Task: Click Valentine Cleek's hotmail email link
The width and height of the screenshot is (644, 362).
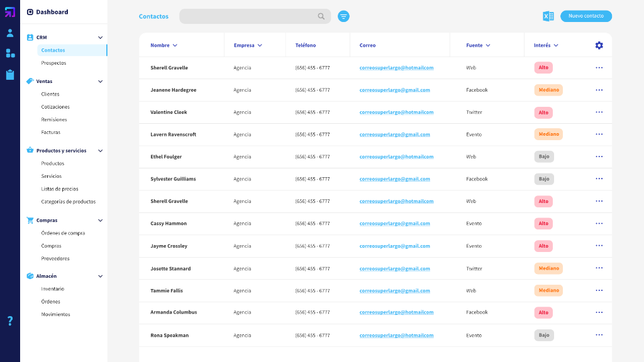Action: (x=396, y=112)
